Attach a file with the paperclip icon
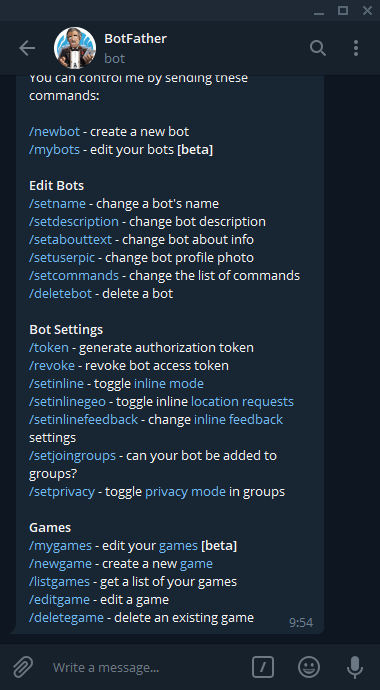Viewport: 380px width, 690px height. 23,667
